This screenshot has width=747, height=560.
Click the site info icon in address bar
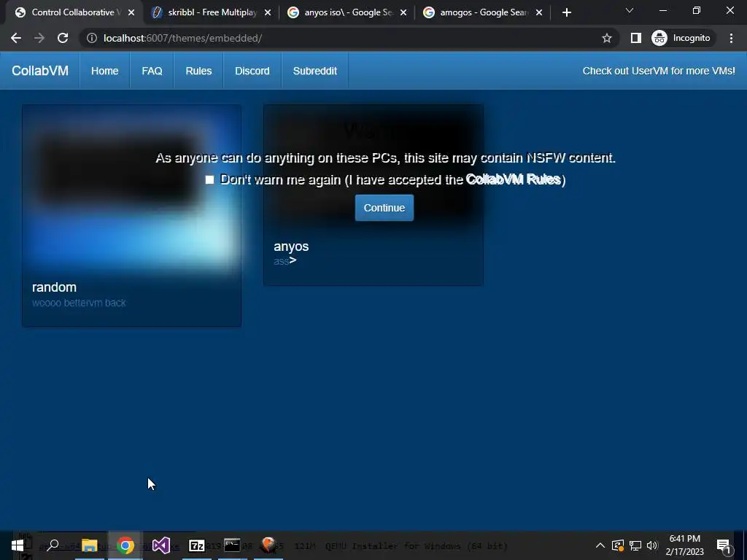(x=91, y=38)
